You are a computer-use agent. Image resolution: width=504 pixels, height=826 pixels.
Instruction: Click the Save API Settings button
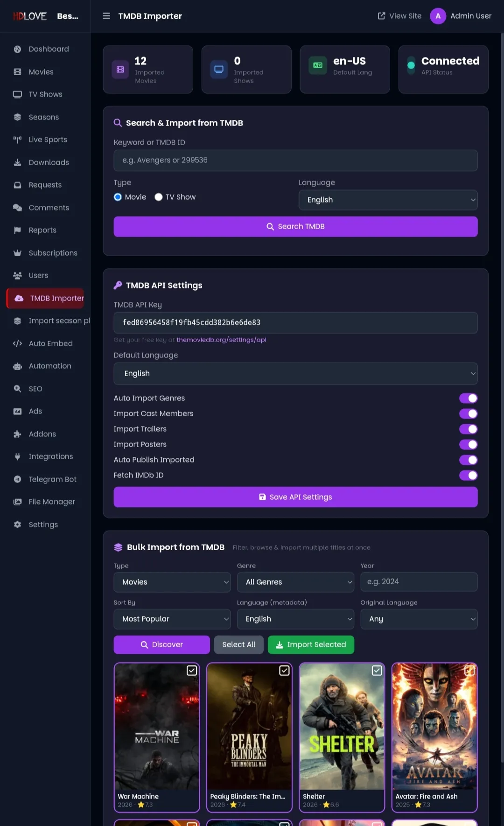pos(295,497)
